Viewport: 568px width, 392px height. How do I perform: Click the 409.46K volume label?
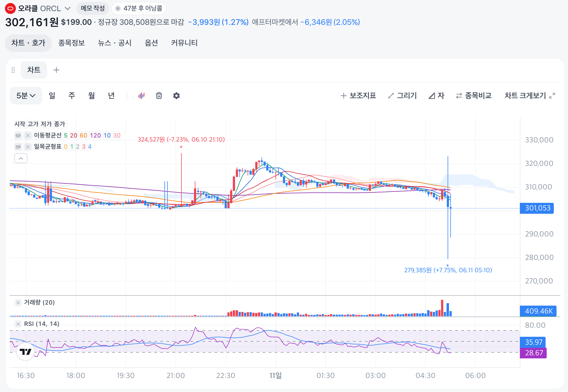(538, 311)
